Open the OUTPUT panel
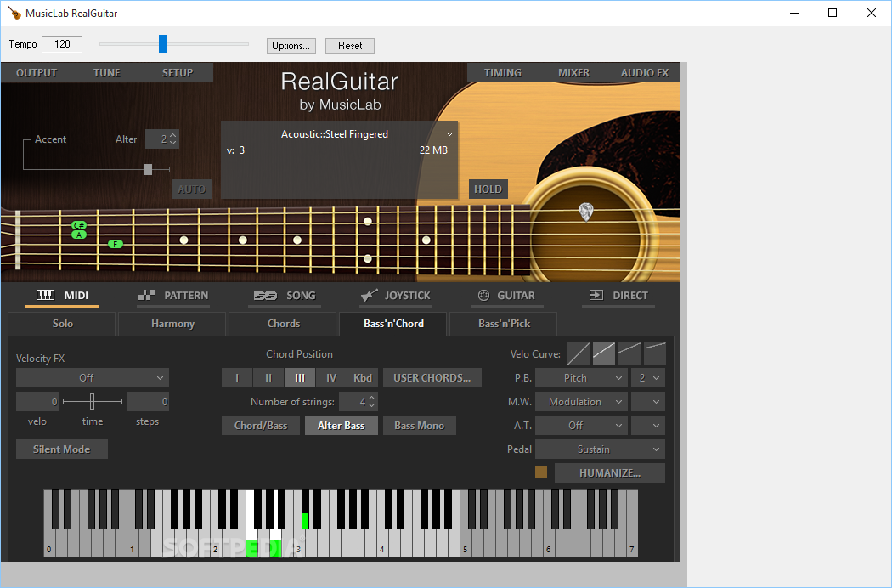Screen dimensions: 892x588 click(x=37, y=73)
